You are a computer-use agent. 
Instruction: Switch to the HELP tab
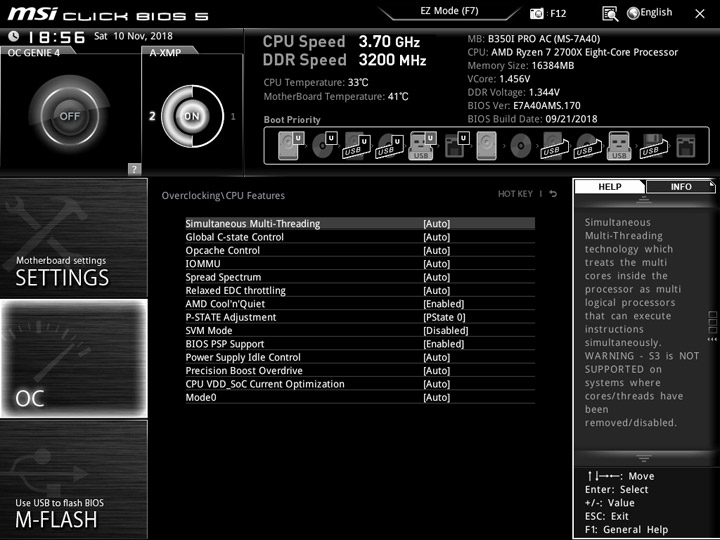pos(610,186)
